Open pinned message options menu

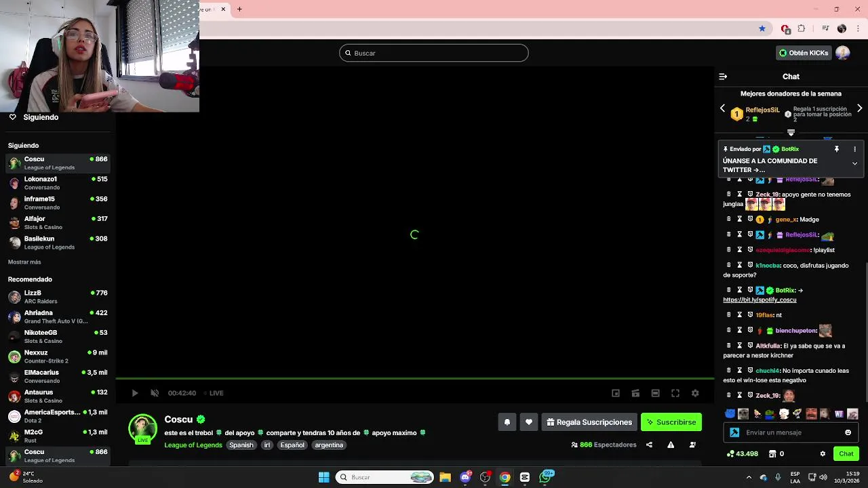(x=854, y=149)
